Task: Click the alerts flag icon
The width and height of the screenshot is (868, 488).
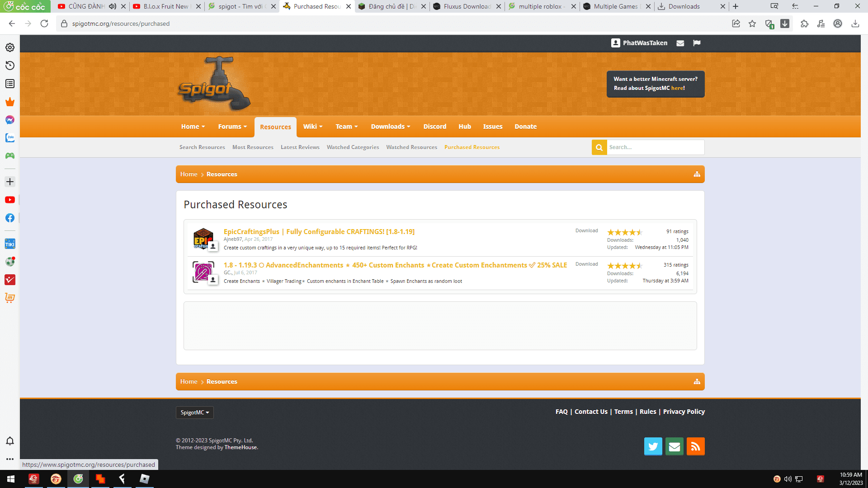Action: tap(697, 43)
